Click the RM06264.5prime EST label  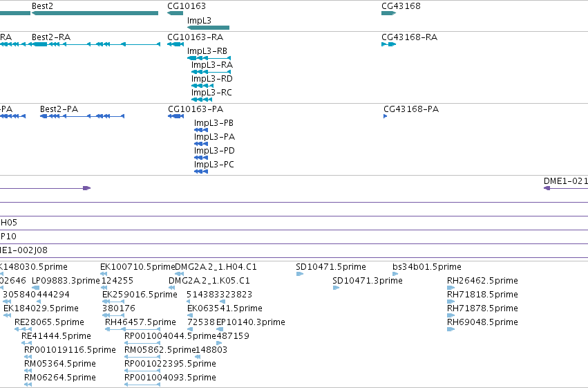tap(60, 378)
